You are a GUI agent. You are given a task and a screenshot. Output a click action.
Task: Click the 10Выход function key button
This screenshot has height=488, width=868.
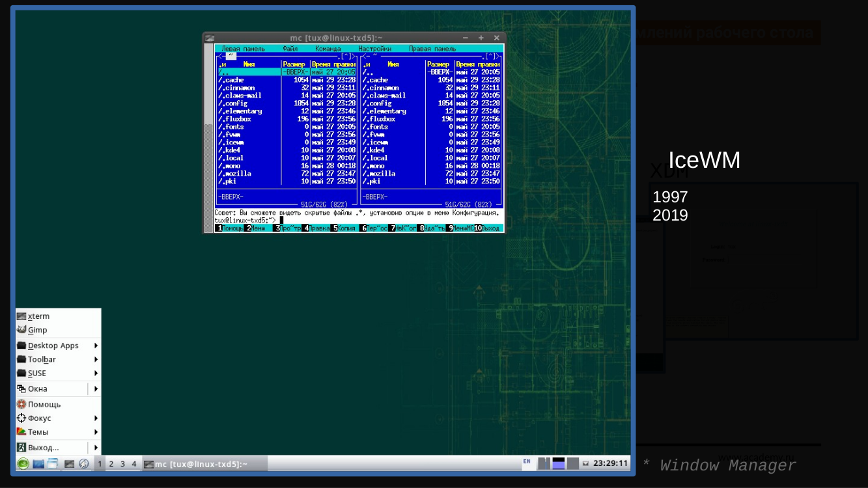pyautogui.click(x=488, y=228)
